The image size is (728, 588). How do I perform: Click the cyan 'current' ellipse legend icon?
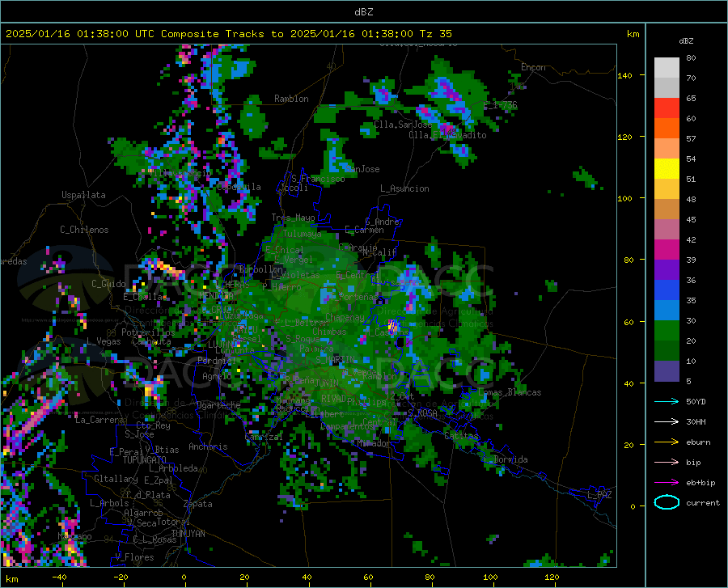[667, 502]
